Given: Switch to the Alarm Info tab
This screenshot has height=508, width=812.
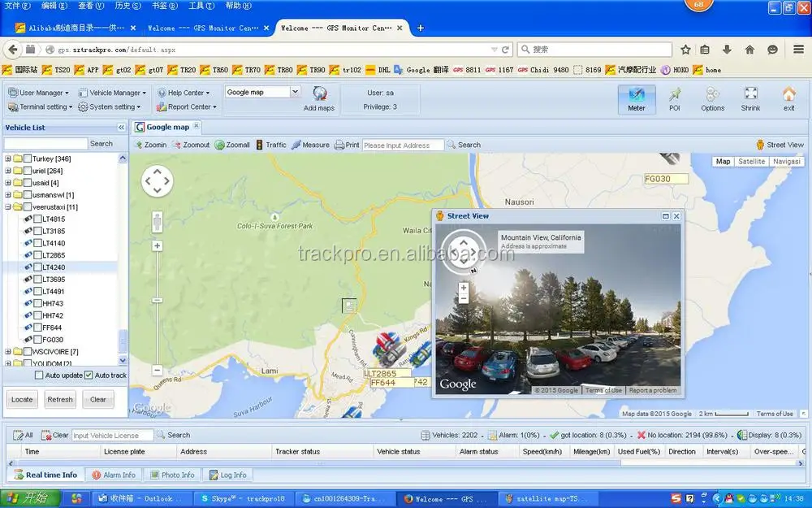Looking at the screenshot, I should tap(114, 475).
